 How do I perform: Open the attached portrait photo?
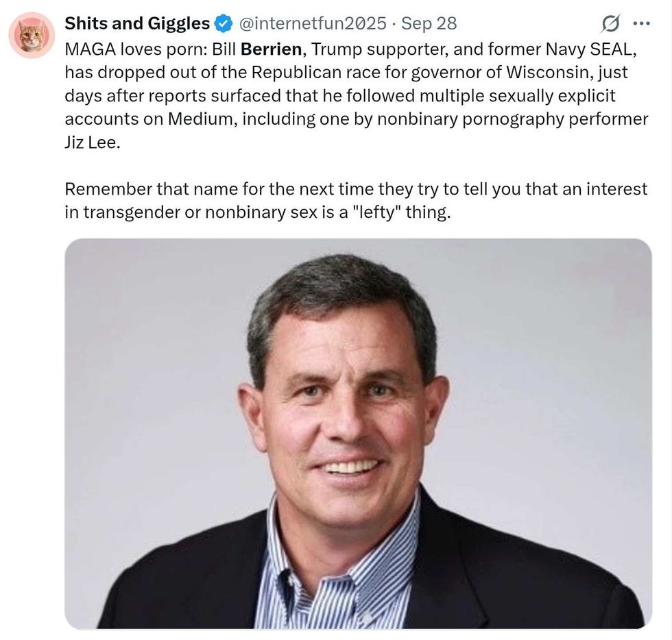coord(358,433)
